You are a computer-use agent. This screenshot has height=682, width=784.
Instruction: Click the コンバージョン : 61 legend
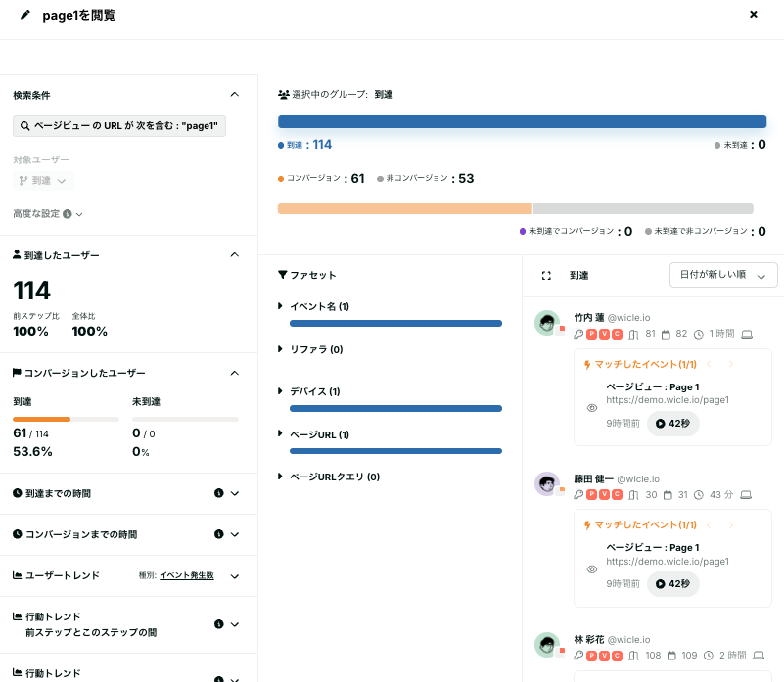click(321, 178)
